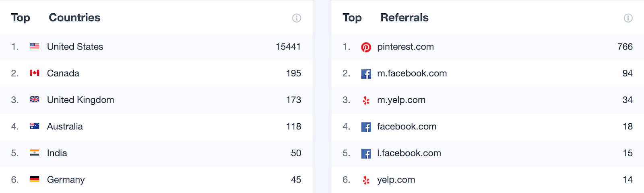Screen dimensions: 644x193
Task: Click the Australia flag icon
Action: point(35,126)
